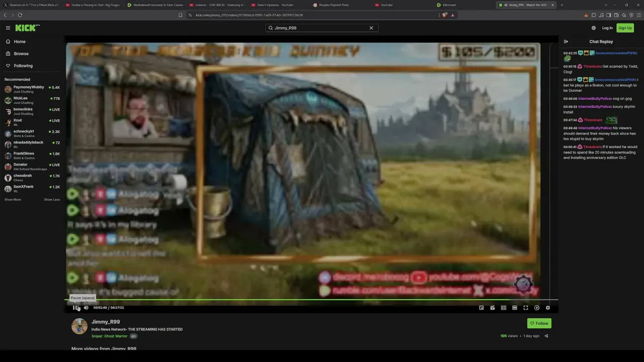Enter fullscreen mode in the player
Screen dimensions: 644x362
(x=526, y=308)
